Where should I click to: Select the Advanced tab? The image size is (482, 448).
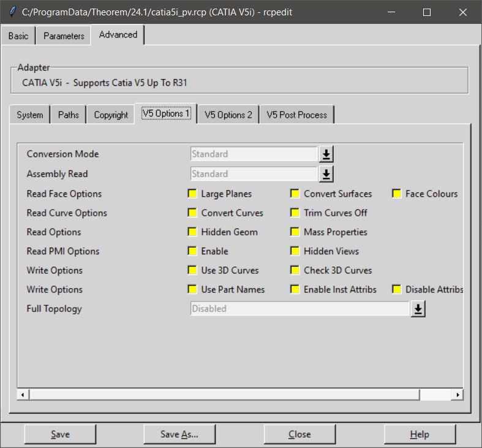click(x=118, y=35)
